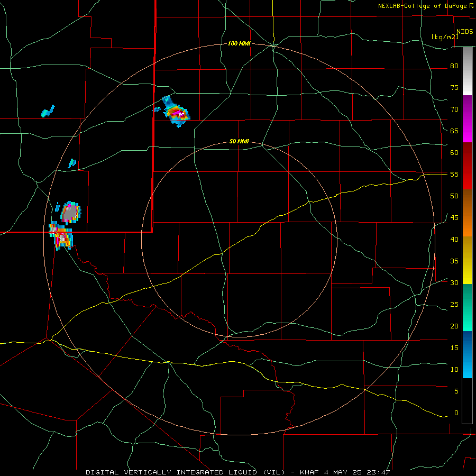Click the scale value 5
476x476 pixels.
tap(456, 391)
